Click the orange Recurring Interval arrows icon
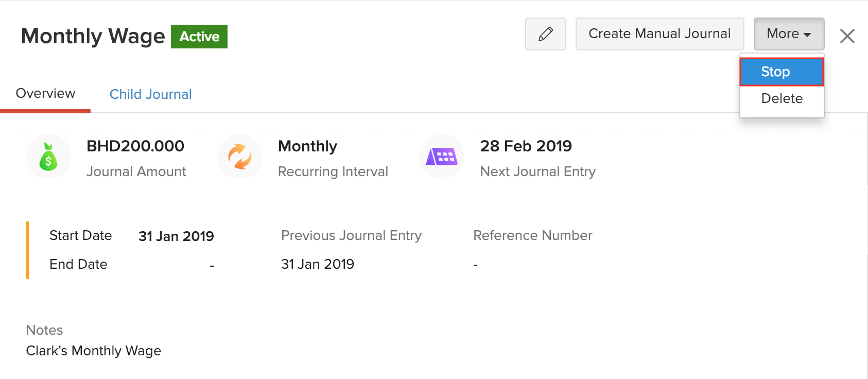 tap(239, 156)
